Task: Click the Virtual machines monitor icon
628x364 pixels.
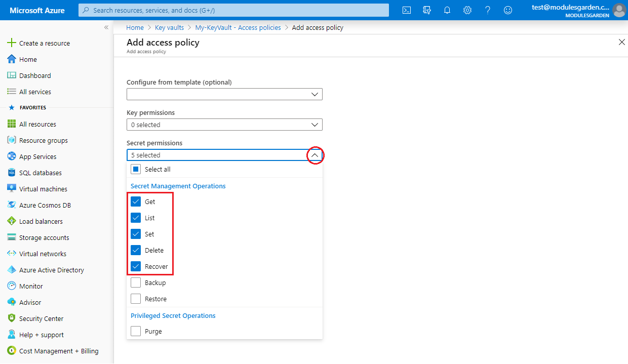Action: tap(12, 189)
